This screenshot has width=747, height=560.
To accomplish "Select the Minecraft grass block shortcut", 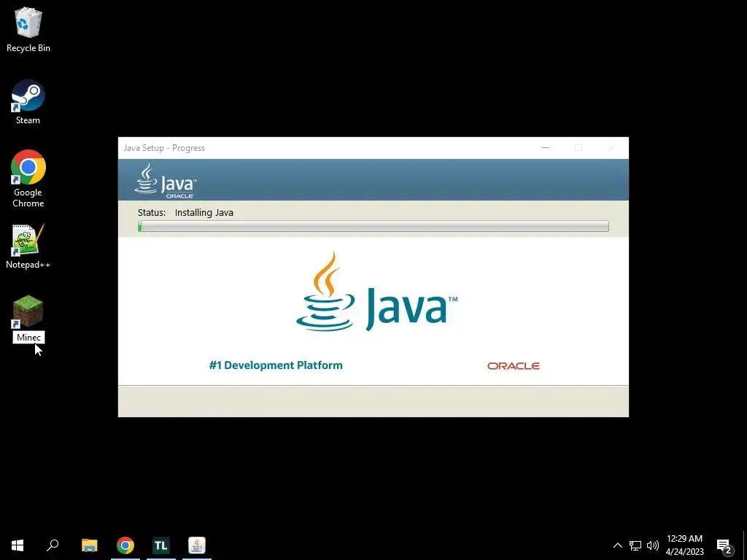I will [28, 312].
